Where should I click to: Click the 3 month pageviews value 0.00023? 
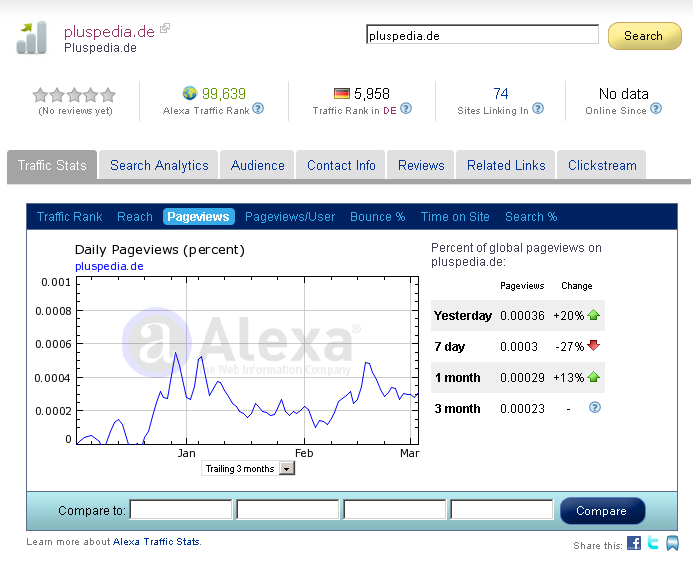coord(522,408)
